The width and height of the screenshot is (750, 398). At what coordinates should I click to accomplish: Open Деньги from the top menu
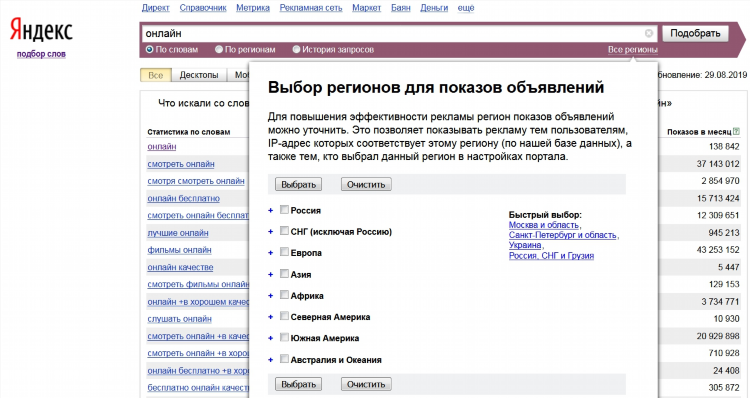tap(434, 8)
